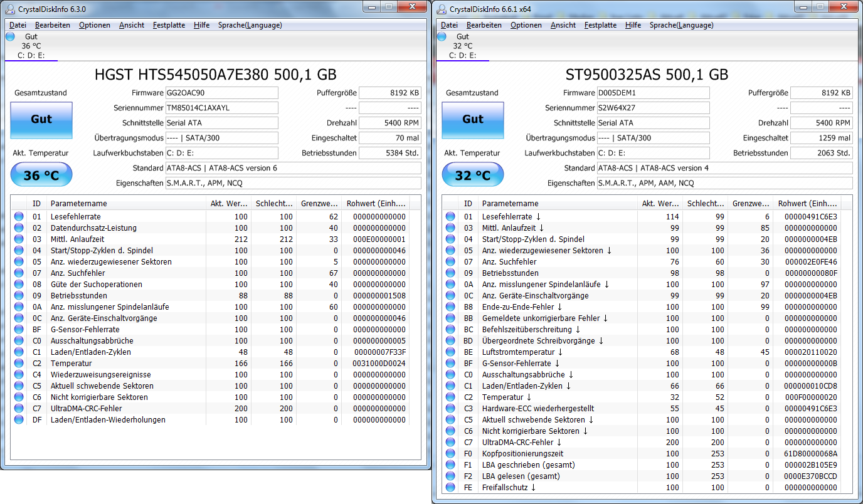Click status orb for Lesefehlerrate in left window
863x504 pixels.
pos(19,217)
